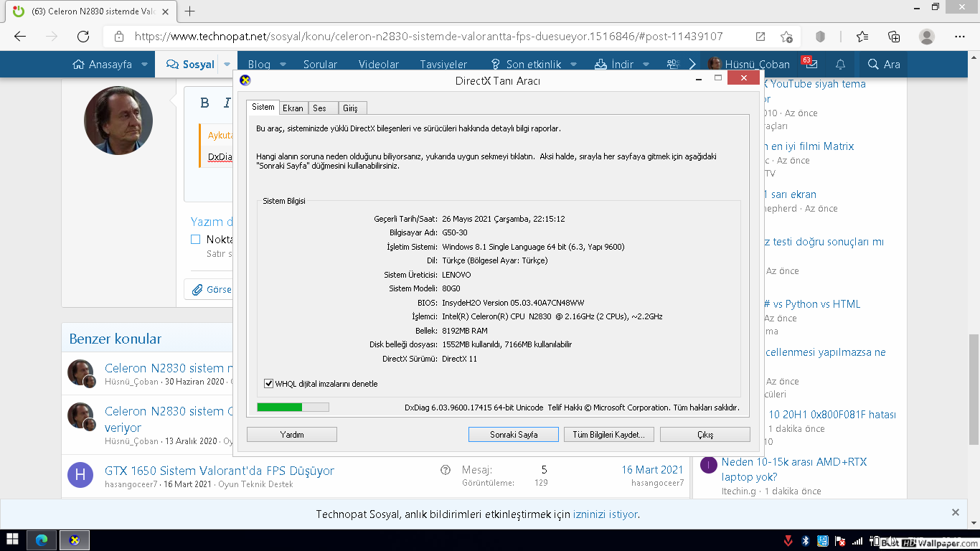Open the Collections icon in Edge toolbar
Viewport: 980px width, 551px height.
[x=894, y=37]
